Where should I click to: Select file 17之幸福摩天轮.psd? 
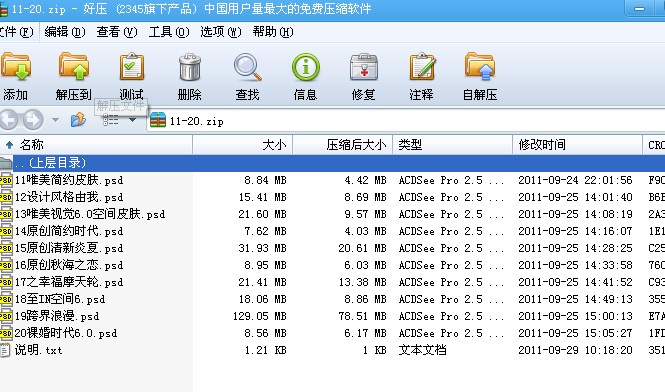click(x=69, y=282)
